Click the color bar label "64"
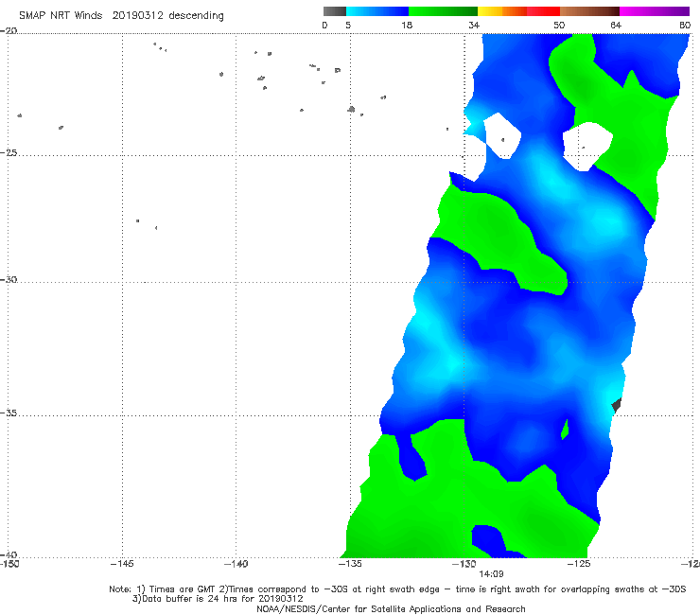Viewport: 700px width, 615px height. pyautogui.click(x=616, y=25)
